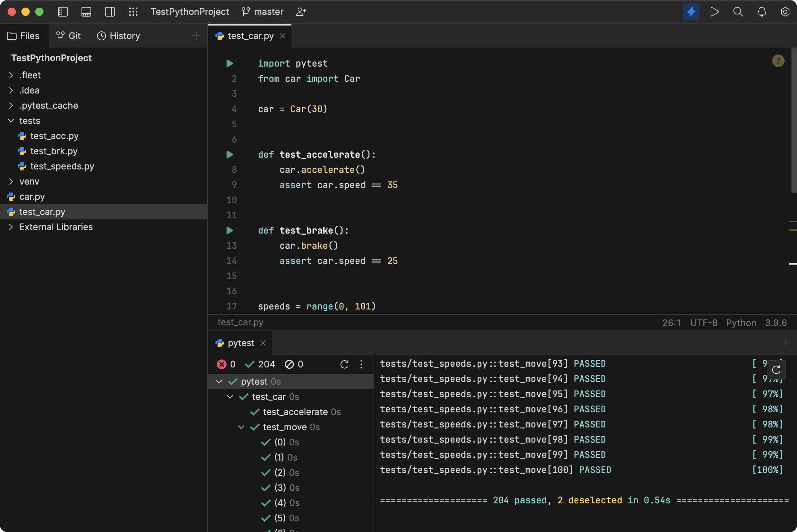Collapse the test_move results group
This screenshot has width=797, height=532.
tap(241, 427)
